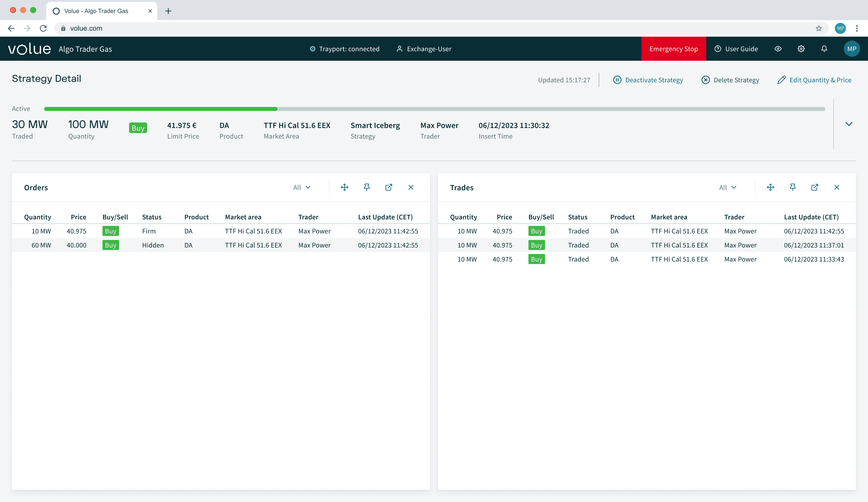View site information via the lock icon
The image size is (868, 502).
tap(63, 28)
